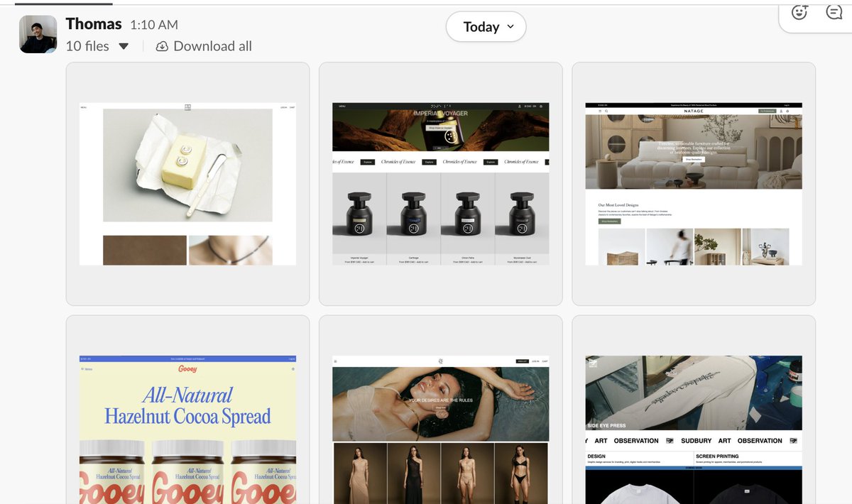Open the butter dish website screenshot thumbnail
Image resolution: width=852 pixels, height=504 pixels.
[x=187, y=184]
